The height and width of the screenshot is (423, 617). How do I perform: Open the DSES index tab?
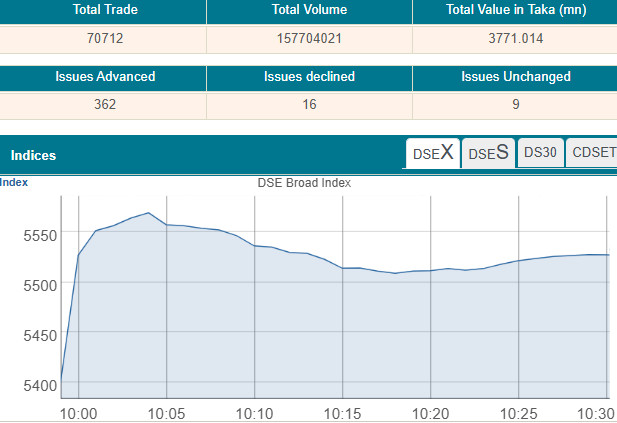click(488, 153)
